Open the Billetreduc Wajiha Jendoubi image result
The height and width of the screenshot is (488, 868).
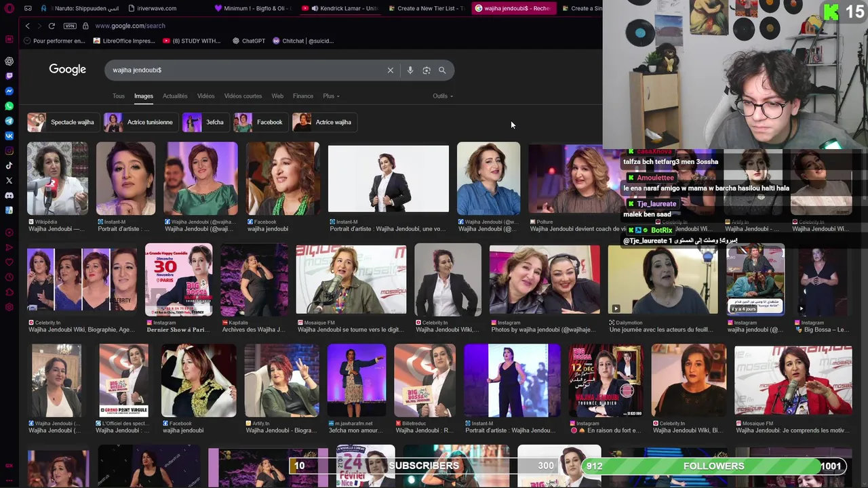pos(425,381)
